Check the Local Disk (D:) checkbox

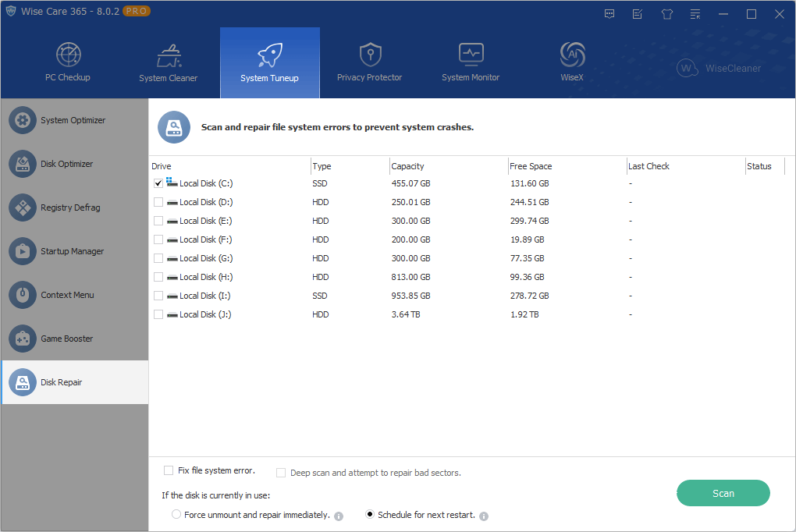(158, 202)
